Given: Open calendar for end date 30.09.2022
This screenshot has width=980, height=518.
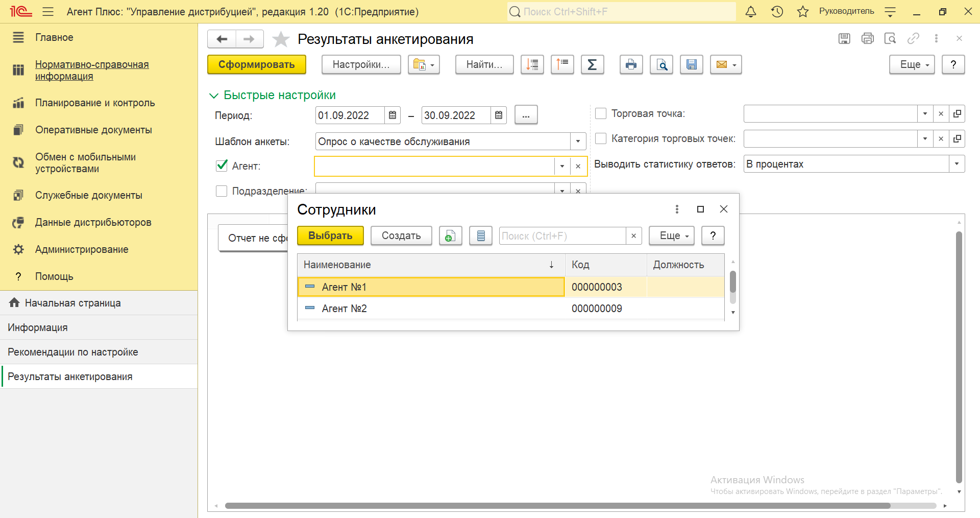Looking at the screenshot, I should coord(499,115).
